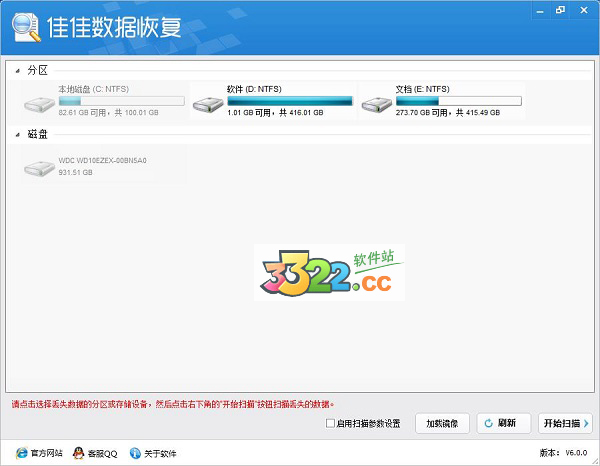The width and height of the screenshot is (600, 466).
Task: Select the C: drive icon
Action: click(x=39, y=104)
